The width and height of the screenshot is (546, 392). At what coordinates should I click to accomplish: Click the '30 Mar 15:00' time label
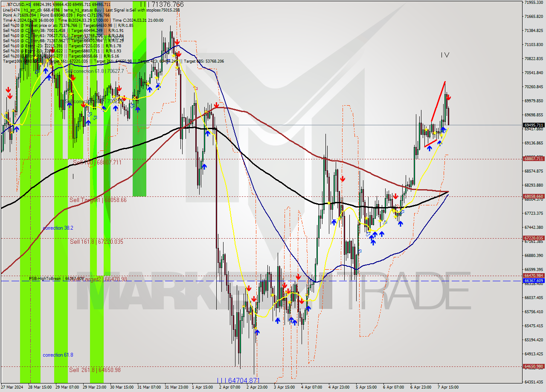pos(122,387)
